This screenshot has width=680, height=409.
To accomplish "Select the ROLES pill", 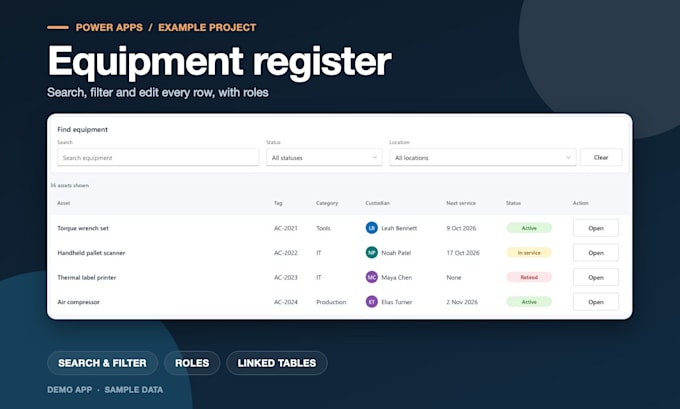I will (x=192, y=363).
